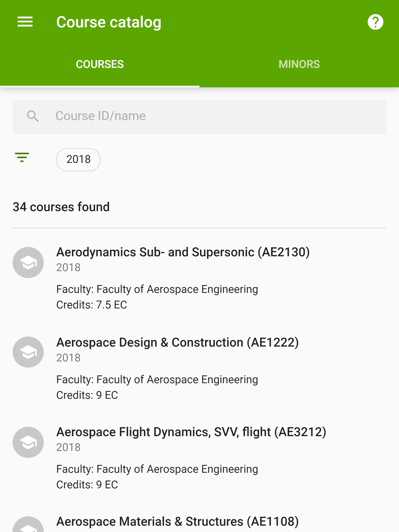Viewport: 399px width, 532px height.
Task: Tap the search magnifier icon
Action: (33, 116)
